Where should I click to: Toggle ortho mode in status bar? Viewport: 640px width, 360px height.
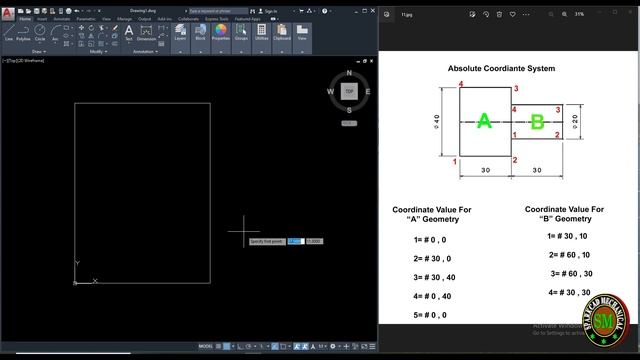point(240,347)
